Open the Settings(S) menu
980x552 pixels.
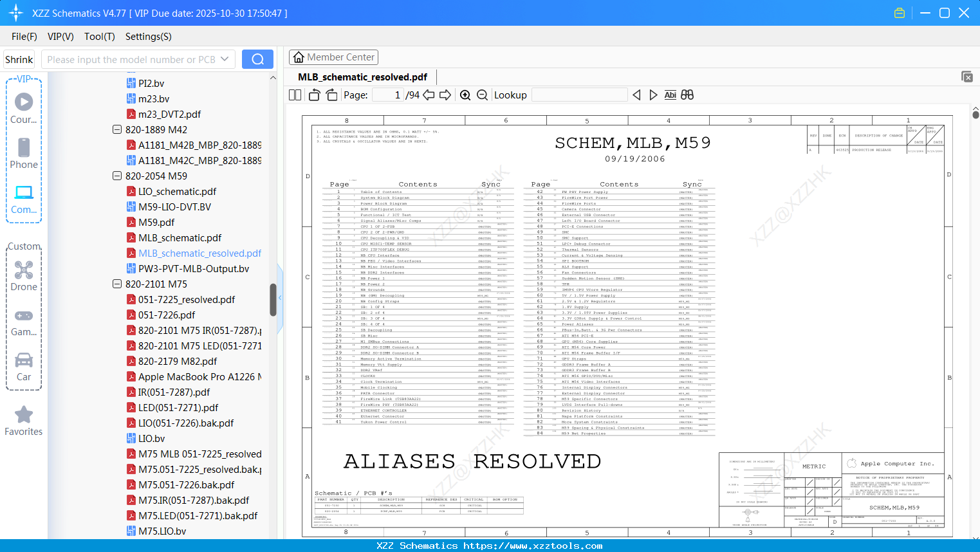(149, 37)
